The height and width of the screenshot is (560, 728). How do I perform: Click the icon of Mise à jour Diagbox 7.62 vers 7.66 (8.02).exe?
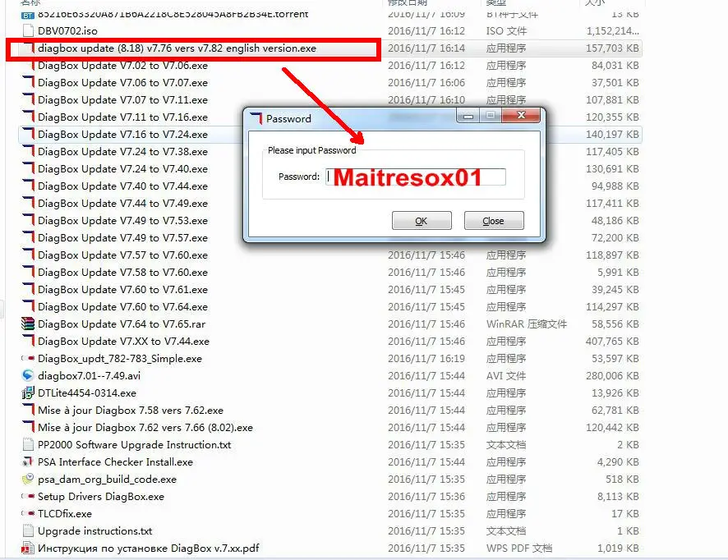[28, 427]
